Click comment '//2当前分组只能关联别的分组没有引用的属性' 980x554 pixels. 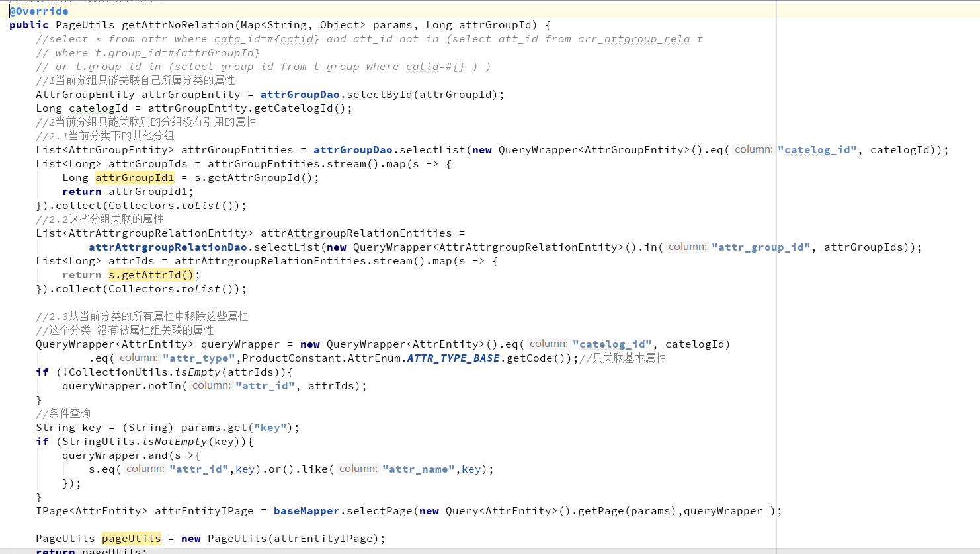click(146, 122)
